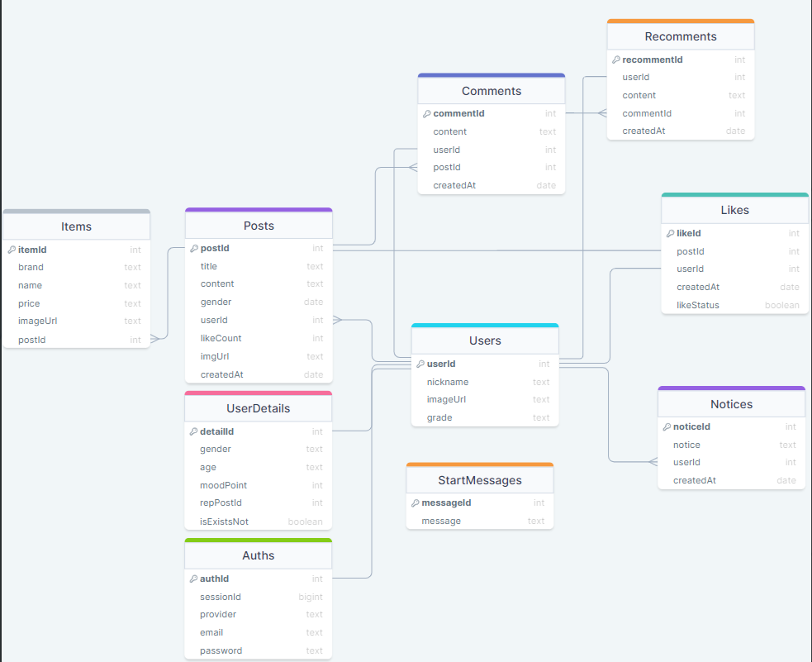Click the key icon next to messageId
Image resolution: width=812 pixels, height=662 pixels.
pyautogui.click(x=415, y=502)
